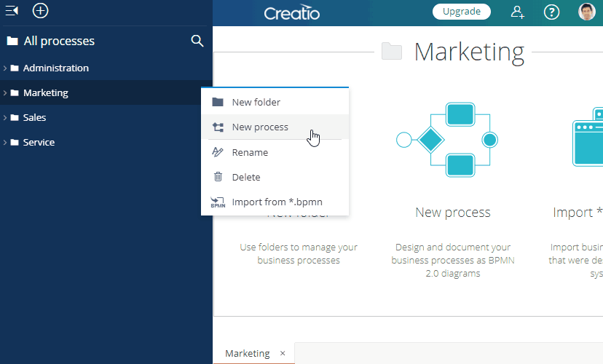Collapse the left sidebar panel icon
Viewport: 603px width, 364px height.
[12, 11]
